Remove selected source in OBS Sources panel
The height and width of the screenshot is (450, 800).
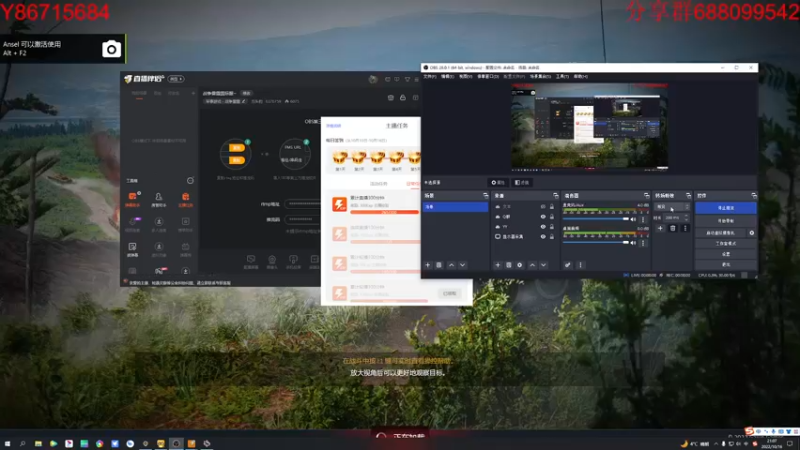point(509,265)
